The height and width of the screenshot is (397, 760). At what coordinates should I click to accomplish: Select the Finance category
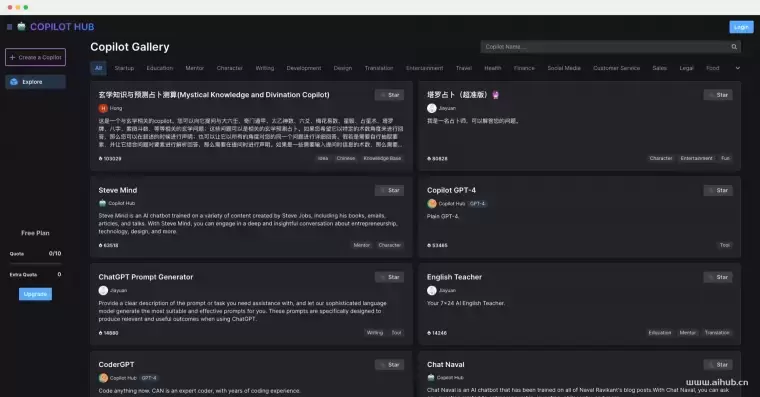click(x=524, y=68)
